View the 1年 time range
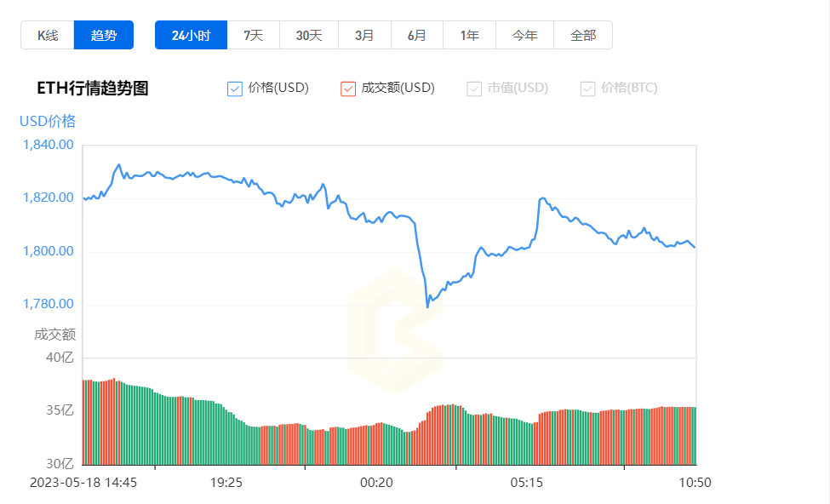This screenshot has width=830, height=504. tap(469, 35)
